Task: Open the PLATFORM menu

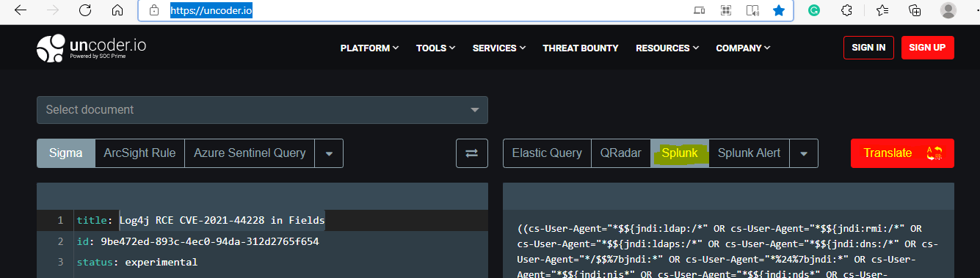Action: point(369,48)
